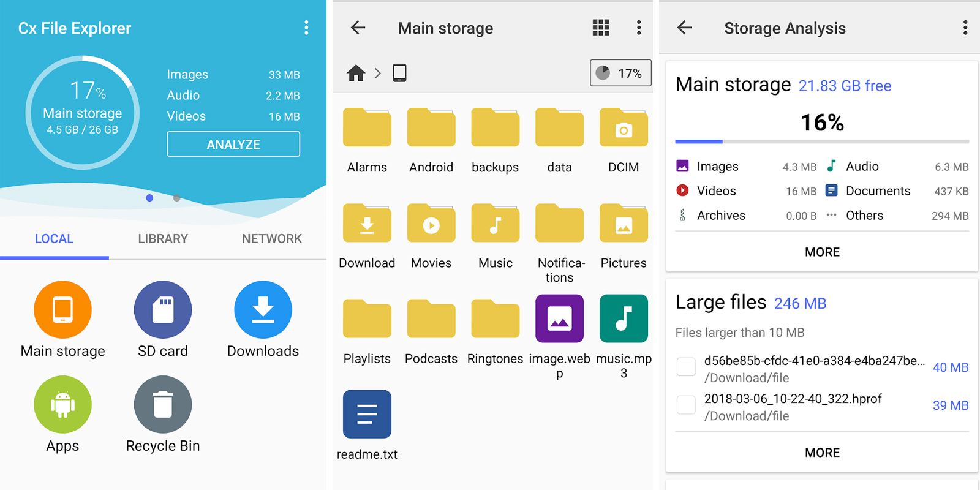Open the SD card icon

coord(163,310)
